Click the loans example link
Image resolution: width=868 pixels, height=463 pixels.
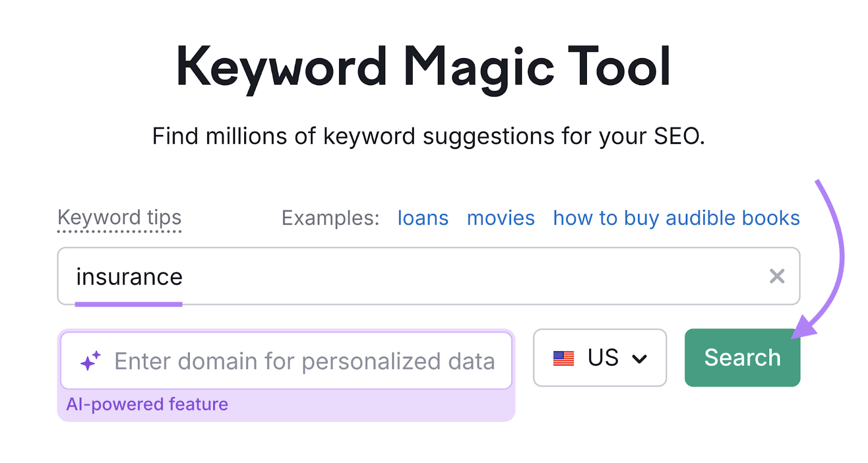click(423, 218)
